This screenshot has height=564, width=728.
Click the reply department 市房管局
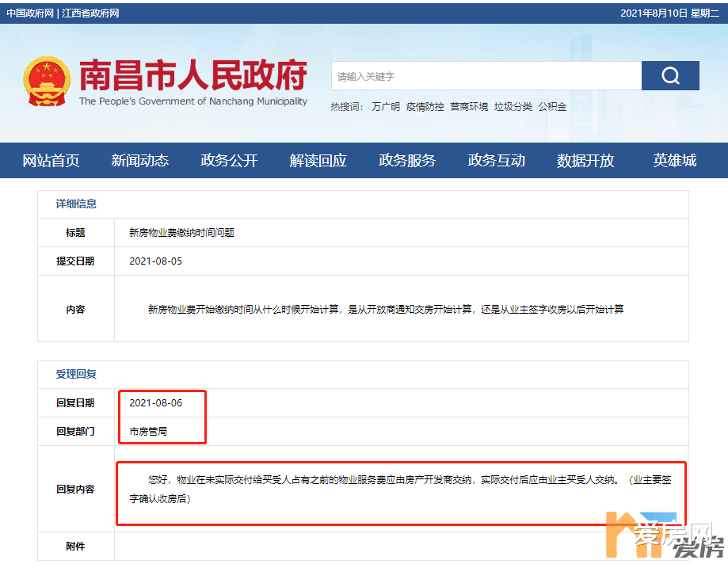tap(148, 432)
